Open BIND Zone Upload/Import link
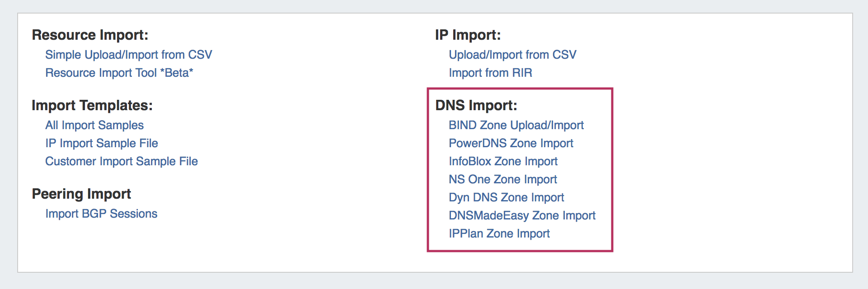The width and height of the screenshot is (868, 289). 516,125
